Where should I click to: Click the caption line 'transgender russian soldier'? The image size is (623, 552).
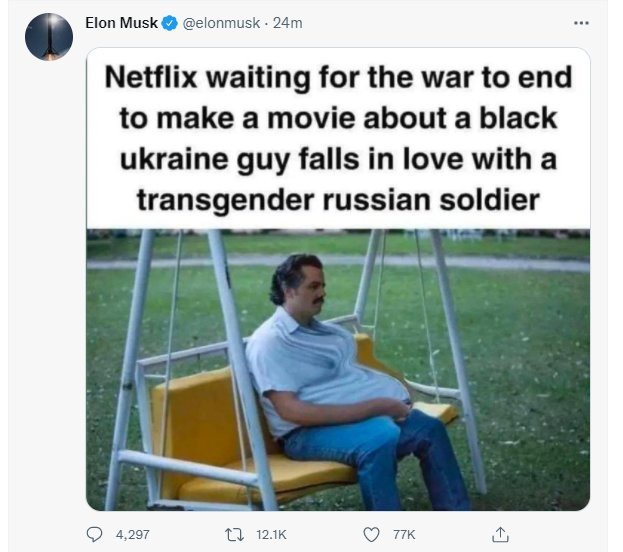click(338, 200)
